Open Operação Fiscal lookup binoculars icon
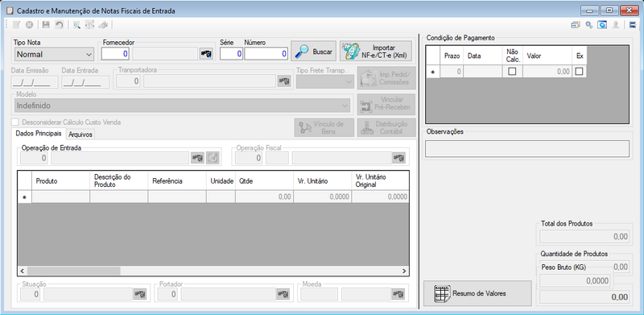Screen dimensions: 644x315 [x=398, y=158]
